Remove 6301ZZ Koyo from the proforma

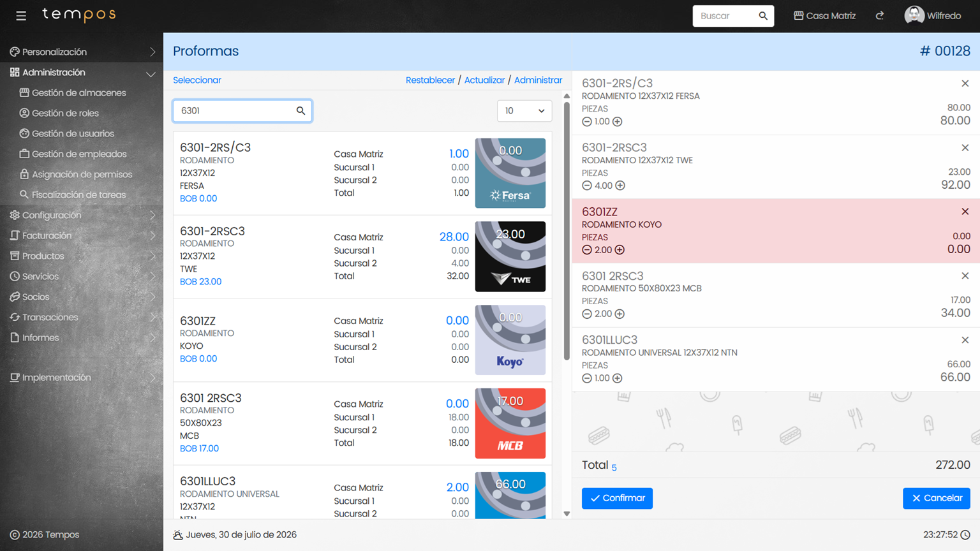[965, 211]
